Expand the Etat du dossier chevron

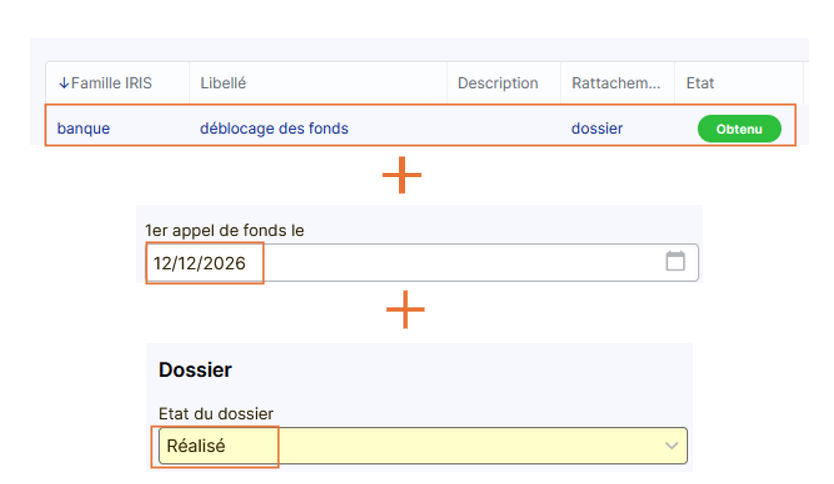tap(672, 446)
